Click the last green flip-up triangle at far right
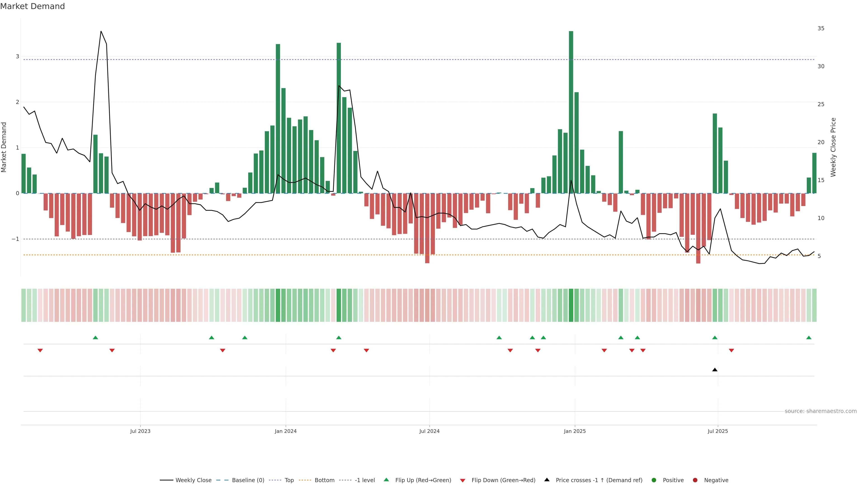Image resolution: width=868 pixels, height=488 pixels. 809,338
